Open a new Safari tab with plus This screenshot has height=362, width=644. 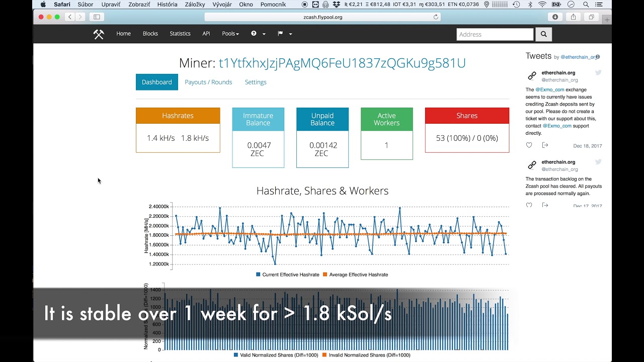pyautogui.click(x=607, y=20)
